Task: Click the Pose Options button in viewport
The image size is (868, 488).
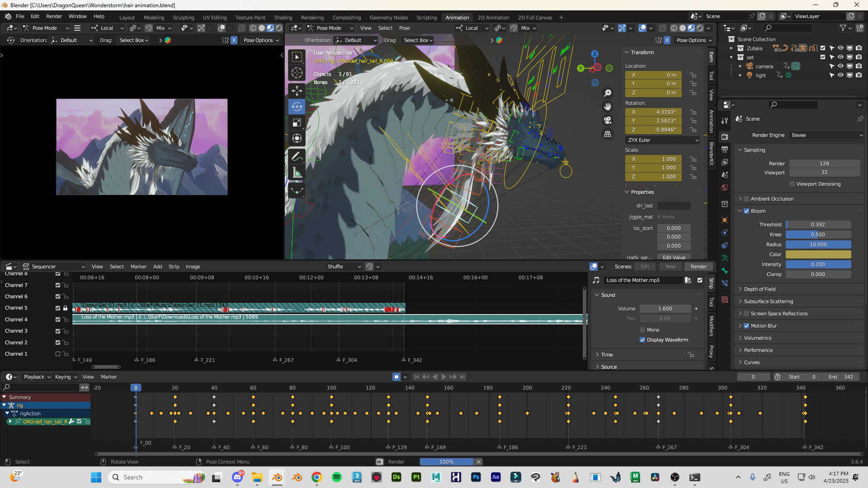Action: 694,40
